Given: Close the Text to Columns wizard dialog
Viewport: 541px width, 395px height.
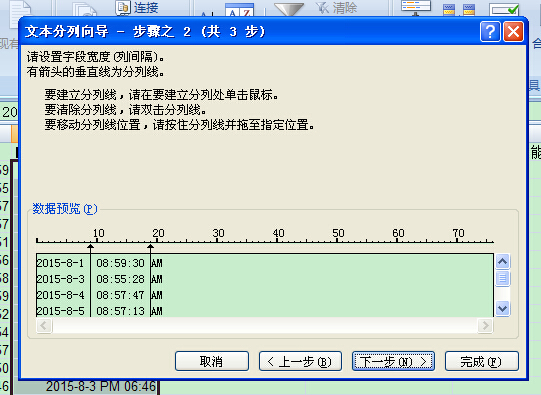Looking at the screenshot, I should pyautogui.click(x=513, y=32).
